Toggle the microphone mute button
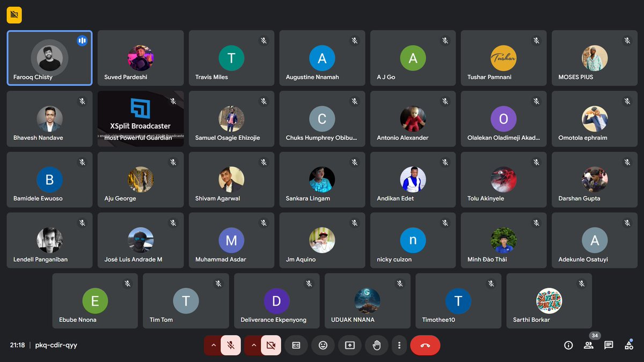This screenshot has width=644, height=362. click(231, 345)
